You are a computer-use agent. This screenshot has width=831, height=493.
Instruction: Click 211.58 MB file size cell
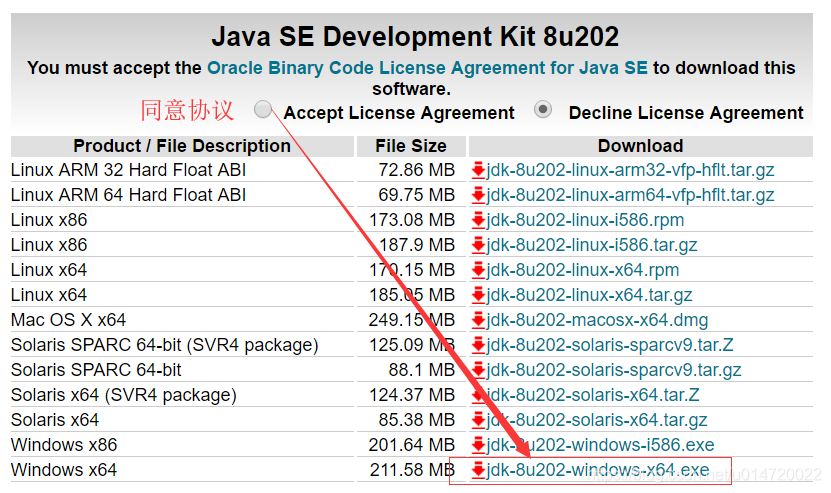[x=412, y=470]
